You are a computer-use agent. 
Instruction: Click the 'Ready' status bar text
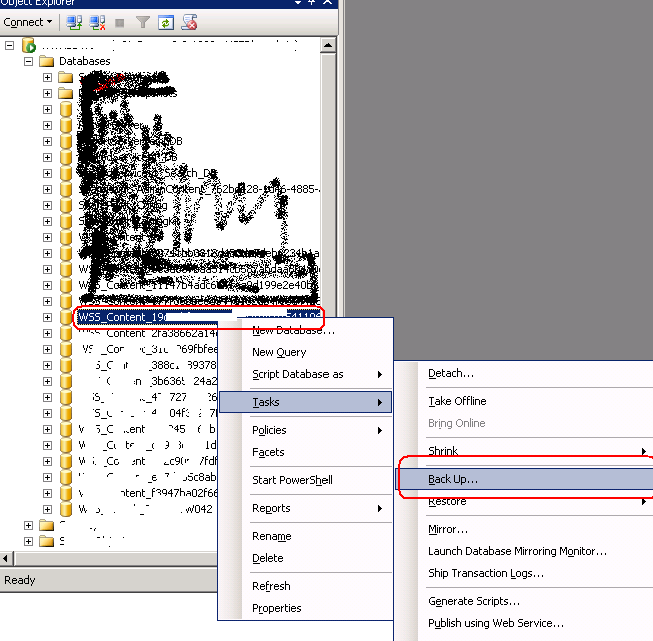(20, 580)
